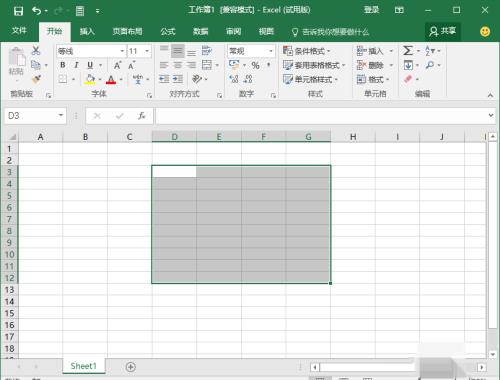Cut selection with the scissors icon
500x380 pixels.
point(36,51)
